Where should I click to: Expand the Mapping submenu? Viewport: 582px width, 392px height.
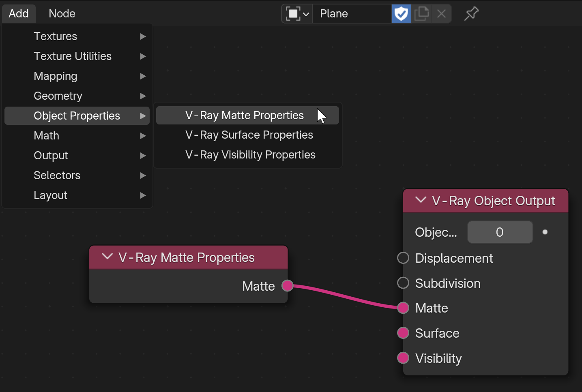[77, 76]
